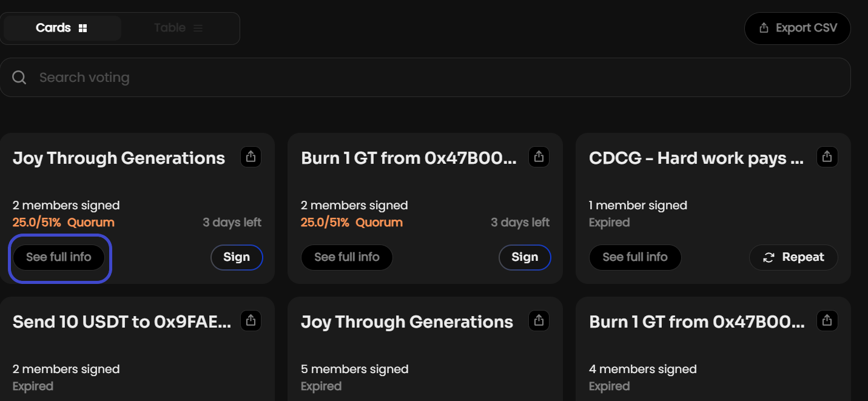Click the magnifier search icon
Screen dimensions: 868x401
(x=19, y=78)
